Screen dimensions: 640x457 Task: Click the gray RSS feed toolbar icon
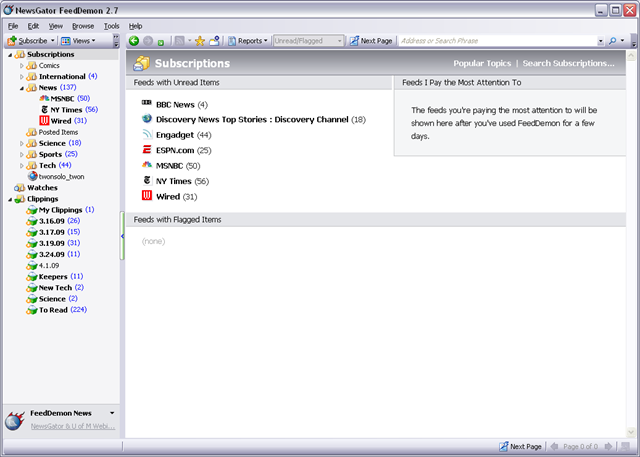(180, 41)
